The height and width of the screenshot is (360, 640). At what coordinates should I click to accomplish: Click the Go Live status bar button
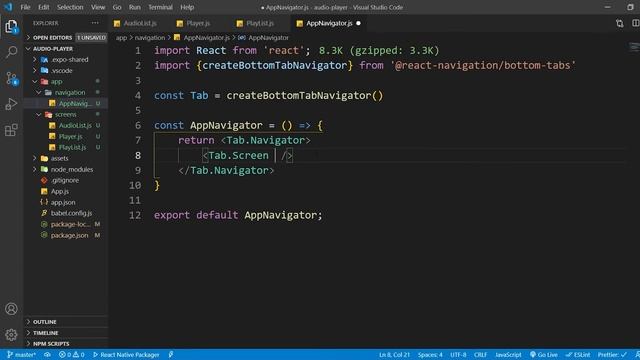coord(544,355)
